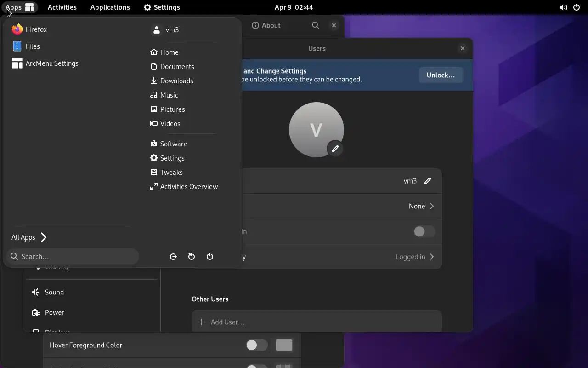The image size is (588, 368).
Task: Click Add User button
Action: pyautogui.click(x=317, y=322)
